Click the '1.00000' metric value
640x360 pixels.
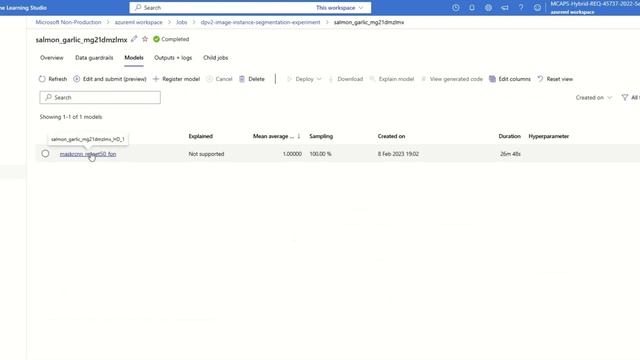pos(292,154)
